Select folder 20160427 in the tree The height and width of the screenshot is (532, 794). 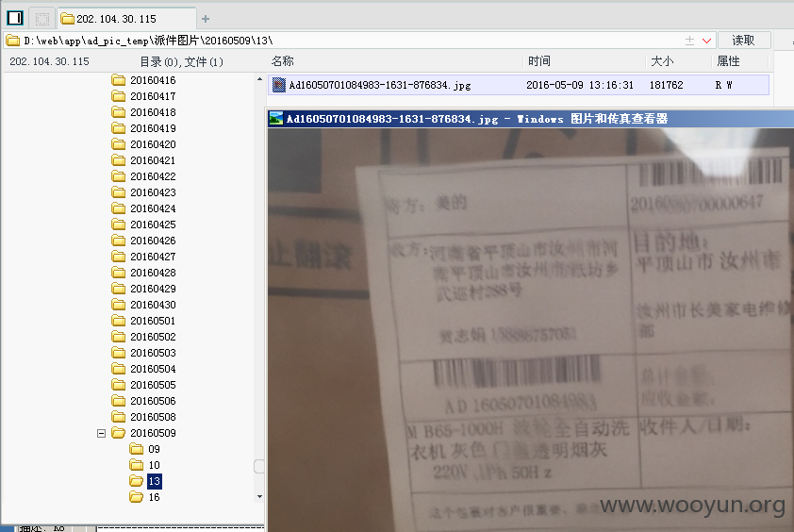click(x=153, y=257)
